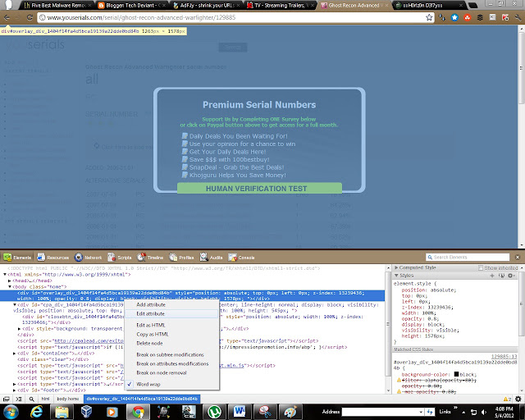The image size is (525, 420).
Task: Switch to the Blogger Tech Deviant tab
Action: click(131, 6)
